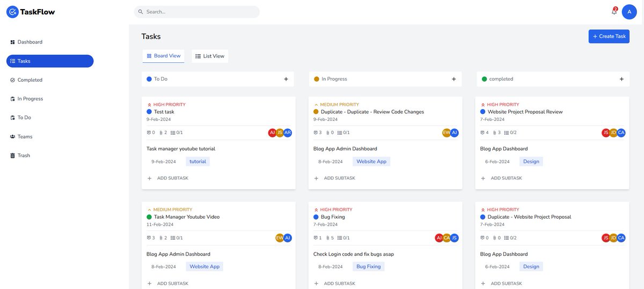Viewport: 644px width, 289px height.
Task: Click HIGH PRIORITY label on Test task
Action: pyautogui.click(x=169, y=105)
